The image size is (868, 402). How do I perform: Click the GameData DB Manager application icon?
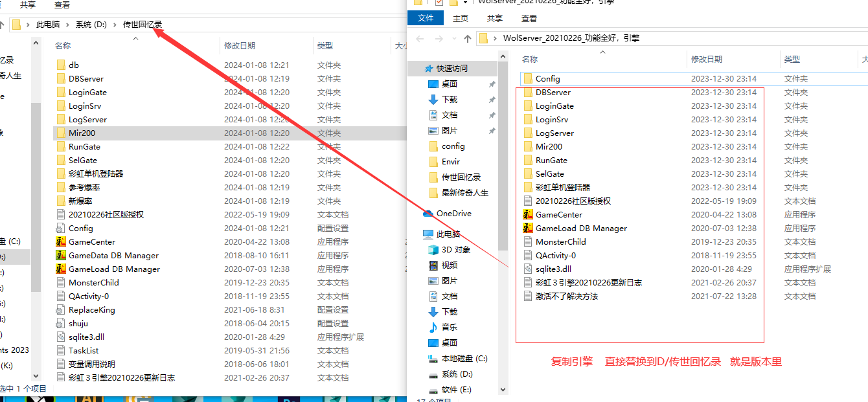click(61, 255)
